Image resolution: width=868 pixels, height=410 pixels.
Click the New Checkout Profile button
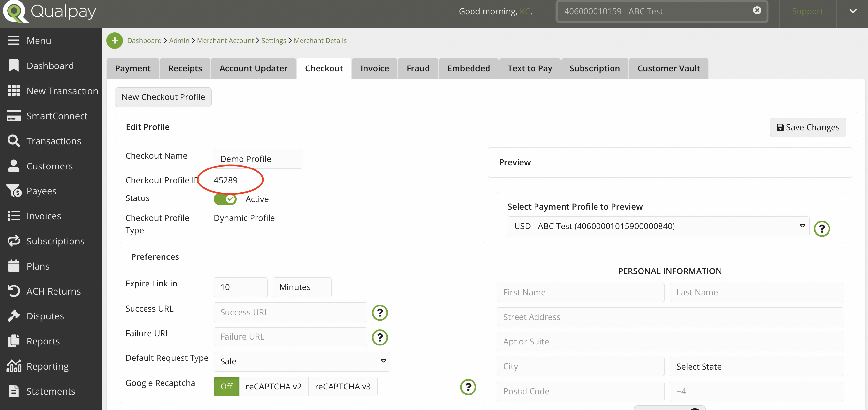click(163, 97)
